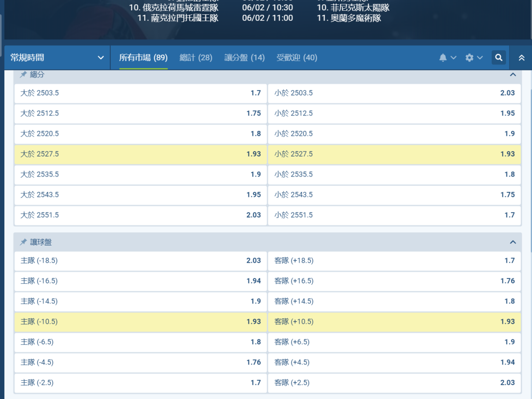The height and width of the screenshot is (399, 532).
Task: Bet on 小於 2543.5 at 1.75
Action: click(394, 195)
